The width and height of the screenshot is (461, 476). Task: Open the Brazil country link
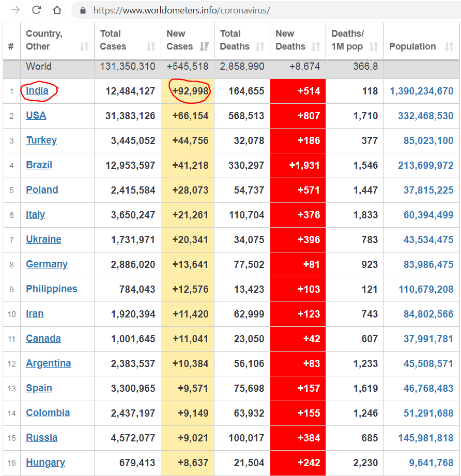(x=39, y=165)
